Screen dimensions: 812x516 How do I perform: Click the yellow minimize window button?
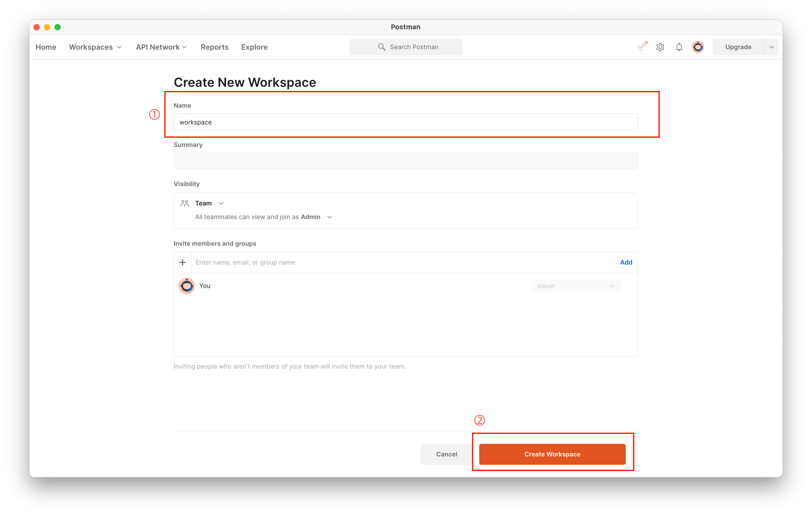(x=47, y=27)
